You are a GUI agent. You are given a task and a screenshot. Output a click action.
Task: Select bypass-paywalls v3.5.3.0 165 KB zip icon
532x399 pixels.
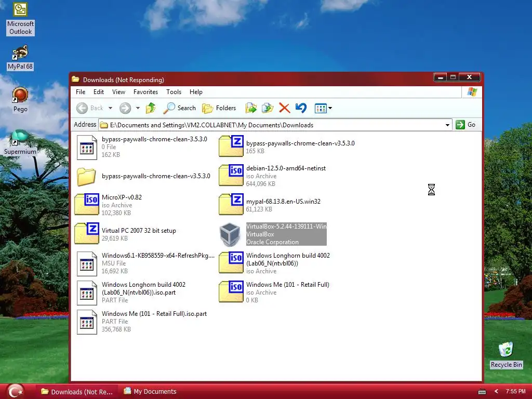[x=231, y=146]
